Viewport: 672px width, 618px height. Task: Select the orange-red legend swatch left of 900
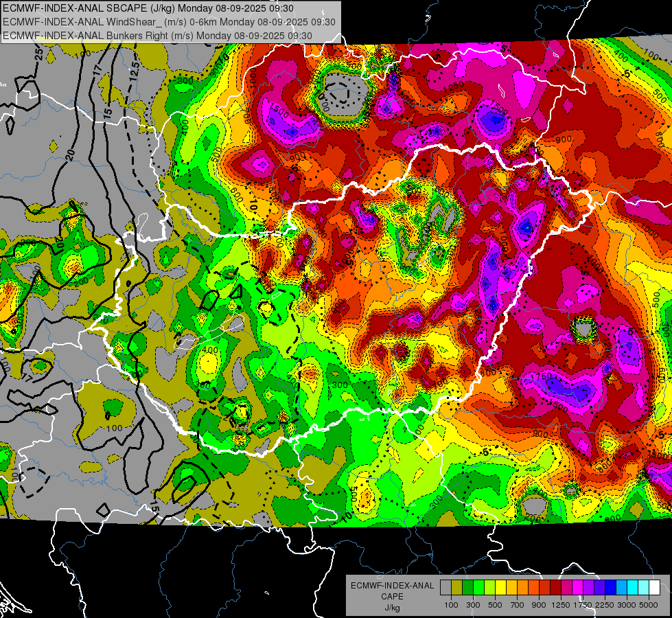point(533,588)
